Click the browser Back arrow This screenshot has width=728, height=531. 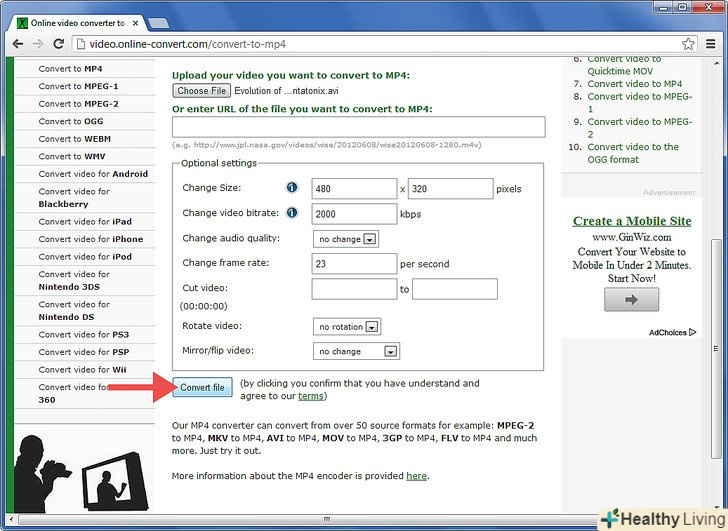click(x=18, y=44)
